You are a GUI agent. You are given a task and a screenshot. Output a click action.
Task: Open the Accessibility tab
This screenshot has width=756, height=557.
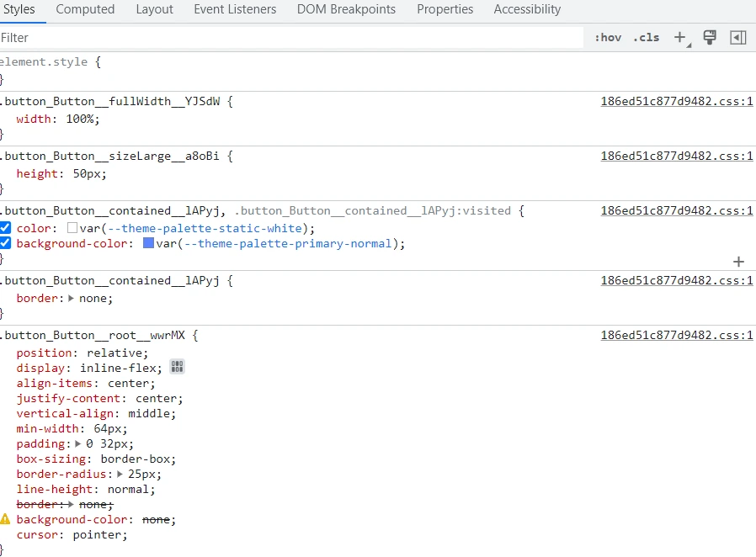[x=528, y=9]
